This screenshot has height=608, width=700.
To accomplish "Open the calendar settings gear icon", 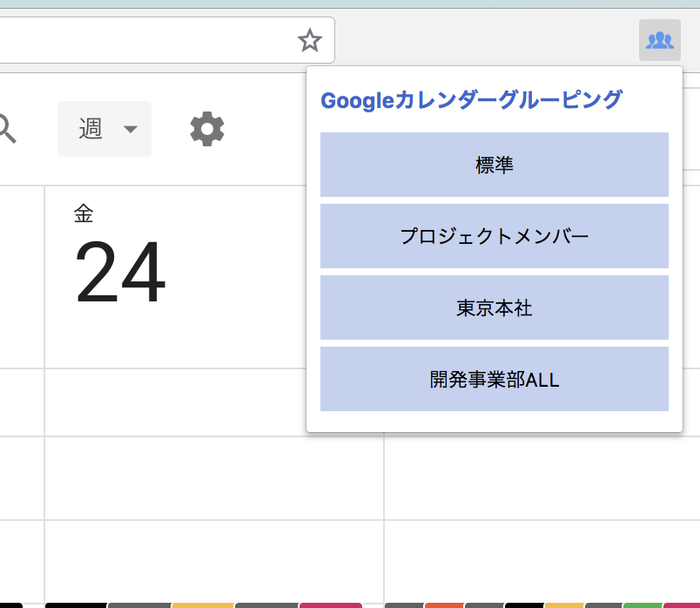I will click(207, 129).
